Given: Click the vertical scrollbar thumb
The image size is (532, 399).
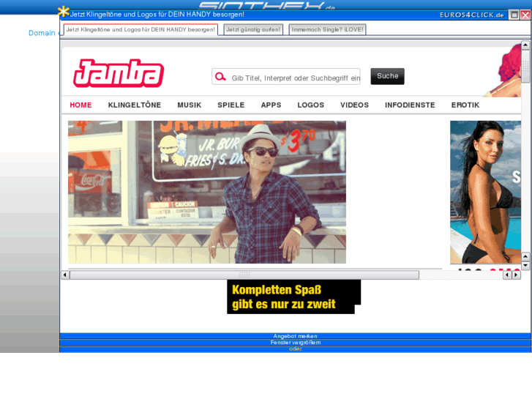Looking at the screenshot, I should coord(525,66).
